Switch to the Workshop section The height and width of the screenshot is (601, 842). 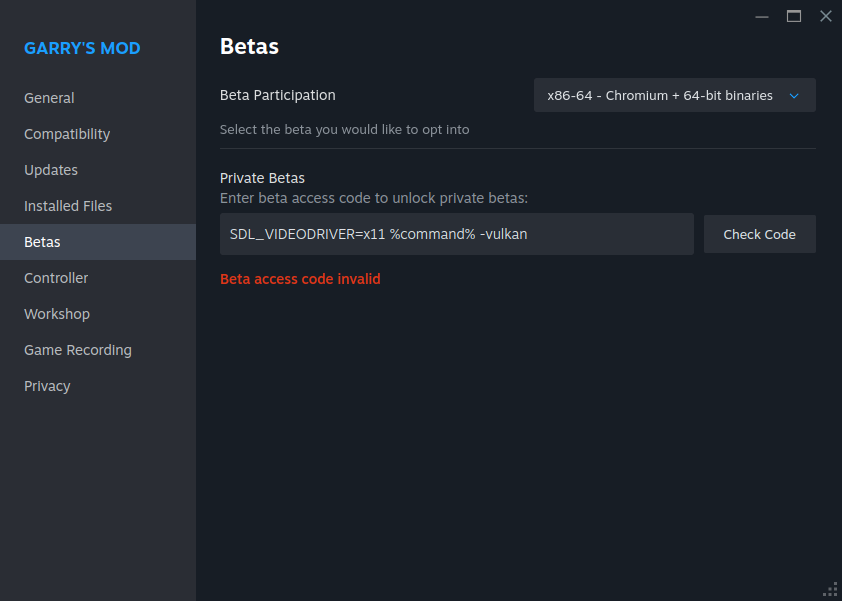pos(98,314)
